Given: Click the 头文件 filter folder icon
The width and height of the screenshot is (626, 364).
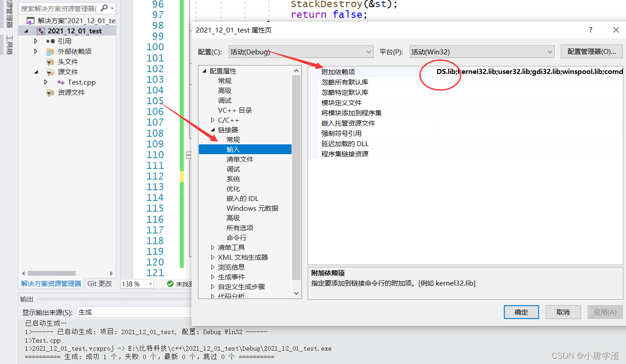Looking at the screenshot, I should pyautogui.click(x=50, y=61).
